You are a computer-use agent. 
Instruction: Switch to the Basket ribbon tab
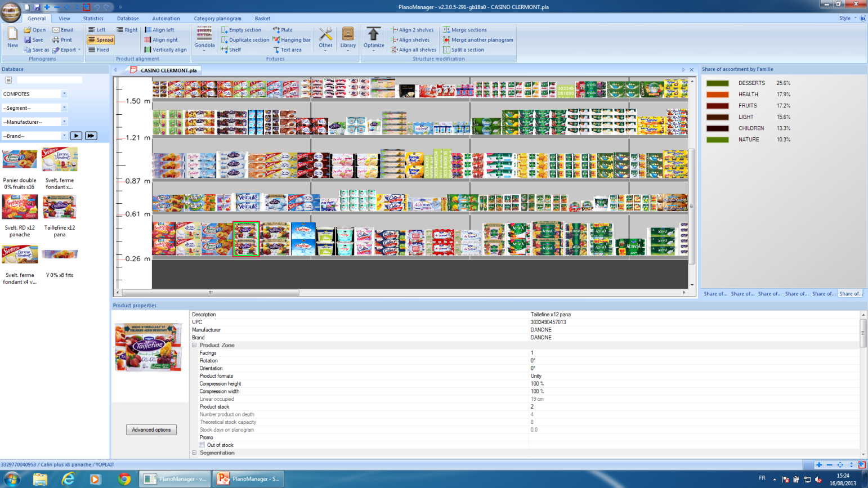(x=262, y=19)
